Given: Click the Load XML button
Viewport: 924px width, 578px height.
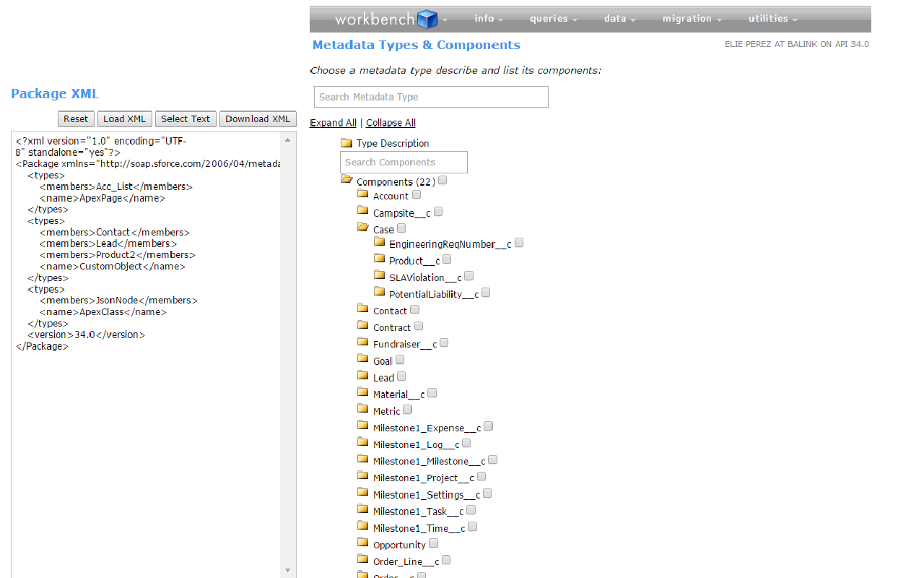Looking at the screenshot, I should coord(125,119).
